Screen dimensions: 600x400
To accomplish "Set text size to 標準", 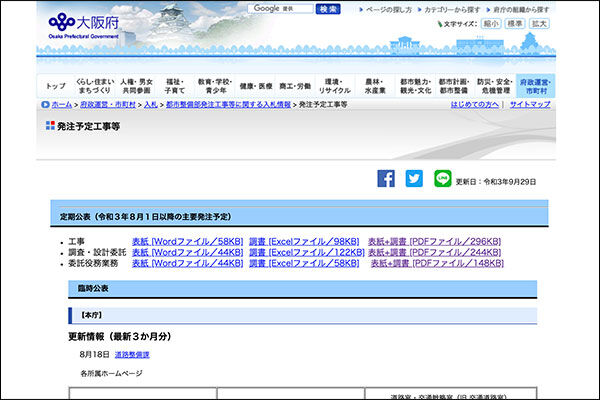I will coord(515,24).
